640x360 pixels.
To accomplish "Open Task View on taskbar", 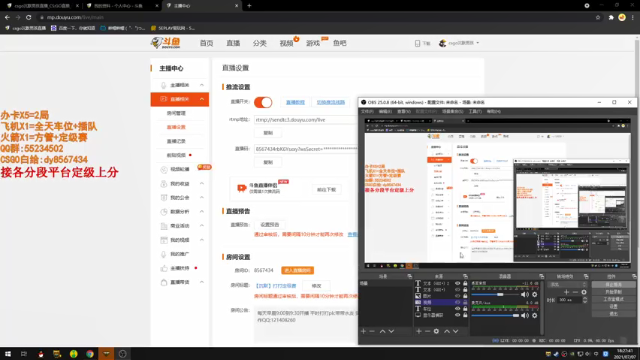I will click(x=24, y=354).
